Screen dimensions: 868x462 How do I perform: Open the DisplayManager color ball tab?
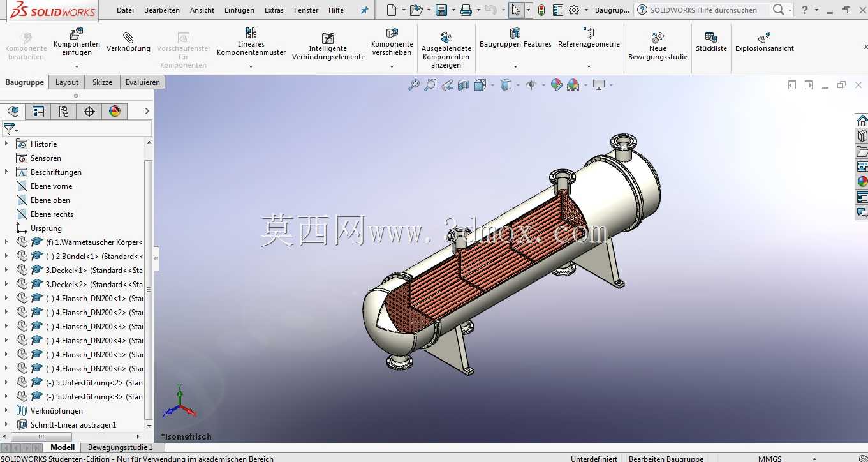[115, 112]
